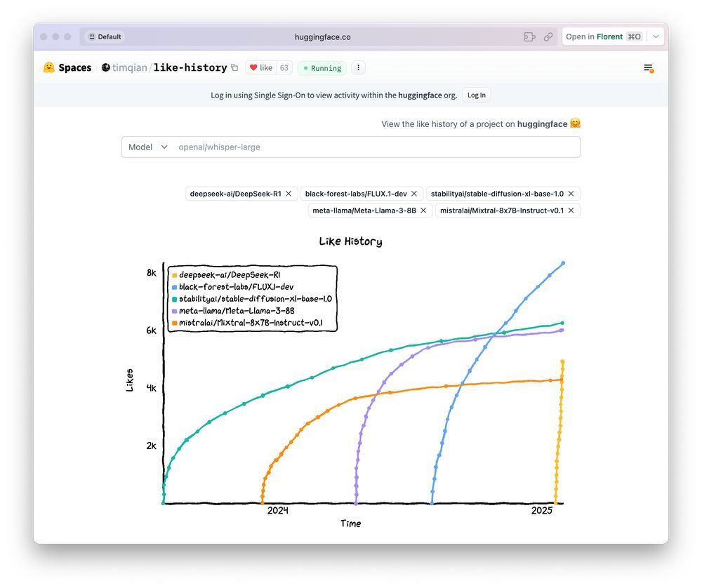Click the Open in Florent button
The image size is (702, 588).
point(604,36)
